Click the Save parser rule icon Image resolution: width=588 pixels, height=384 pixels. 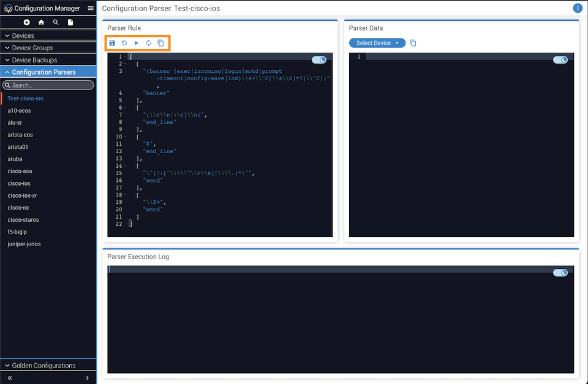pyautogui.click(x=112, y=43)
